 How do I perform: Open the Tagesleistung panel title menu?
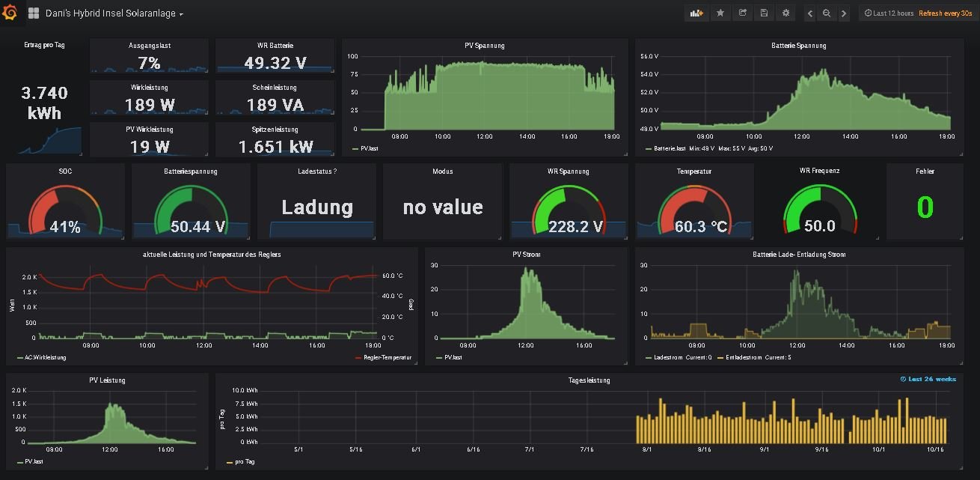point(589,380)
